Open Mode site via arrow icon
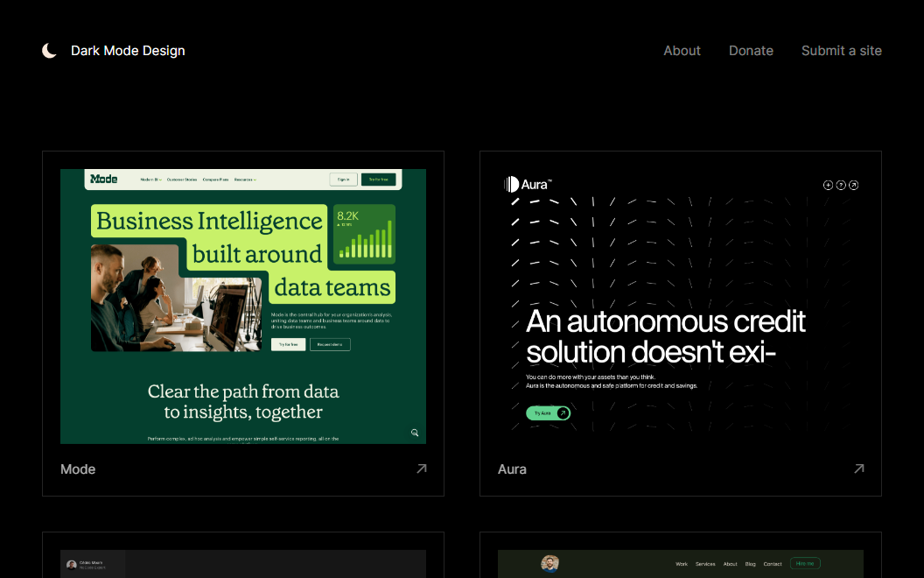 422,469
